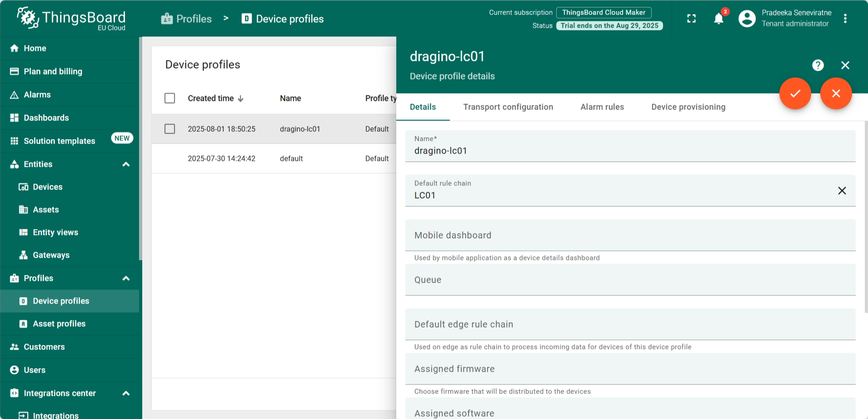The image size is (868, 419).
Task: Open notifications bell
Action: pos(718,19)
